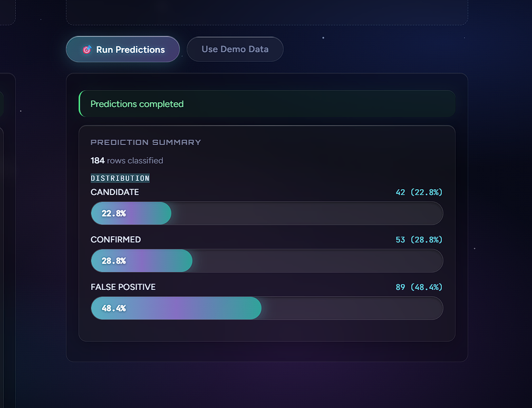This screenshot has height=408, width=532.
Task: Click the 28.8% label inside the confirmed bar
Action: (x=114, y=261)
